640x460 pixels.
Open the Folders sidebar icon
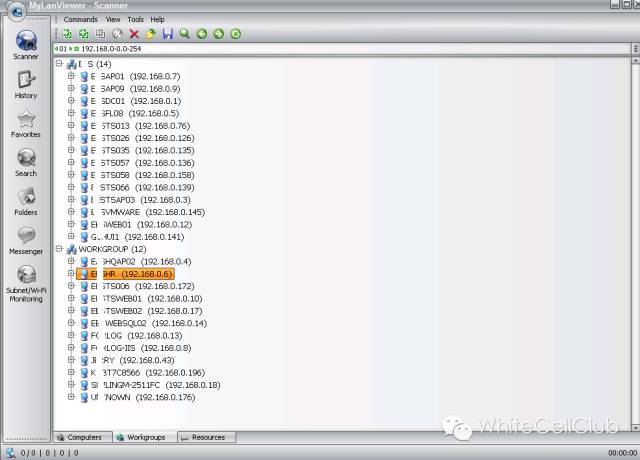[26, 200]
